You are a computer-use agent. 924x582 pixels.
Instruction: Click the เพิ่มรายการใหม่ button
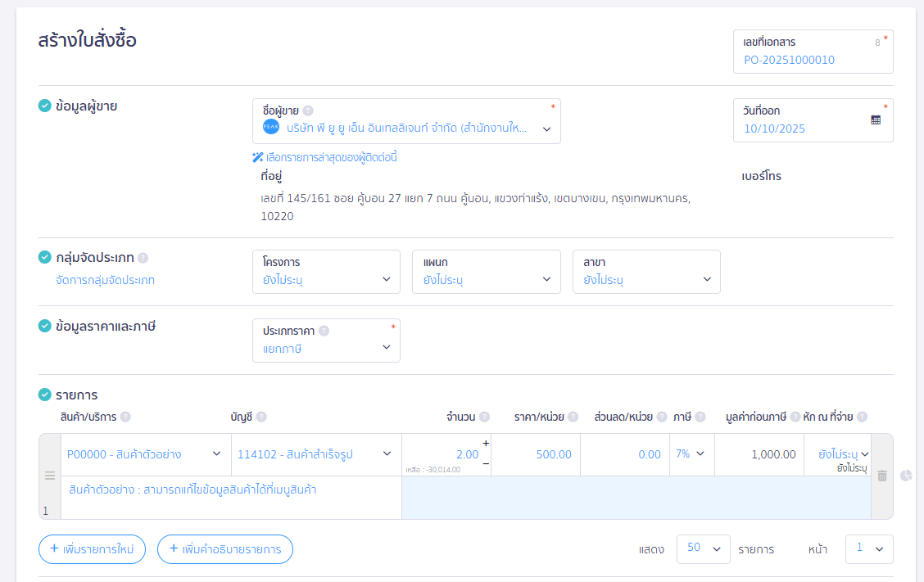(92, 549)
